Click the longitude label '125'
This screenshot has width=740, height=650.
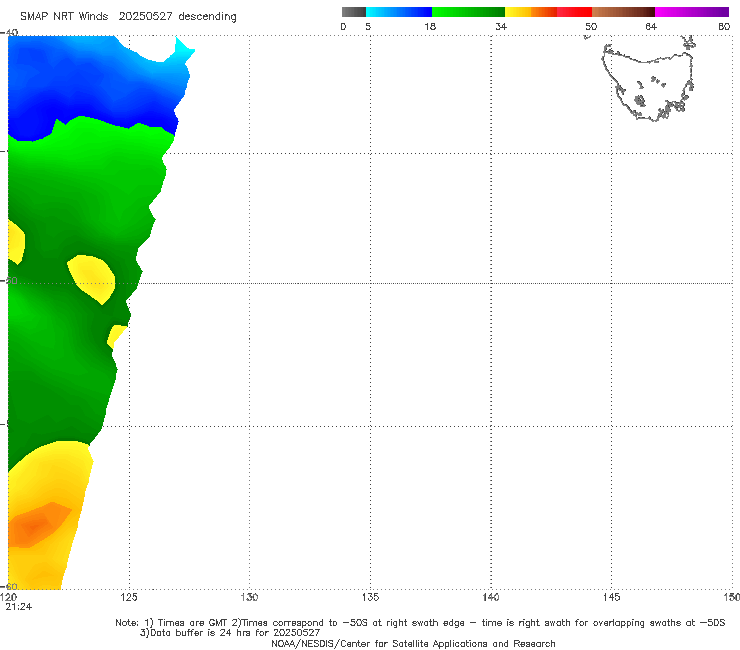(x=129, y=598)
